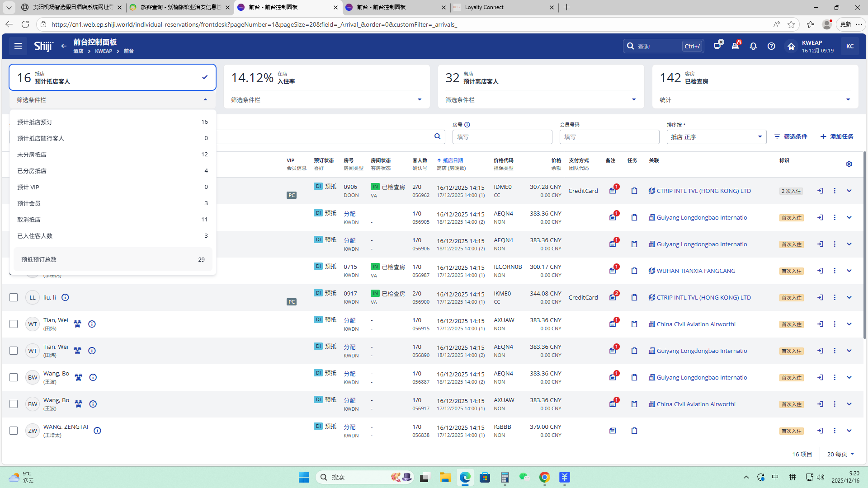Screen dimensions: 868x488
Task: Check the first Tian, Wei row checkbox
Action: tap(14, 324)
